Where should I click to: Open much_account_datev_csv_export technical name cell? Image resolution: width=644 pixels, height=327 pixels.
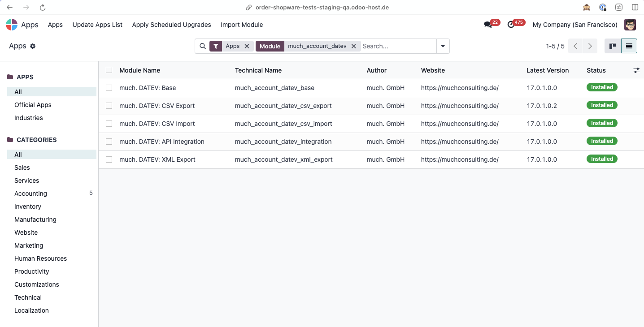283,106
